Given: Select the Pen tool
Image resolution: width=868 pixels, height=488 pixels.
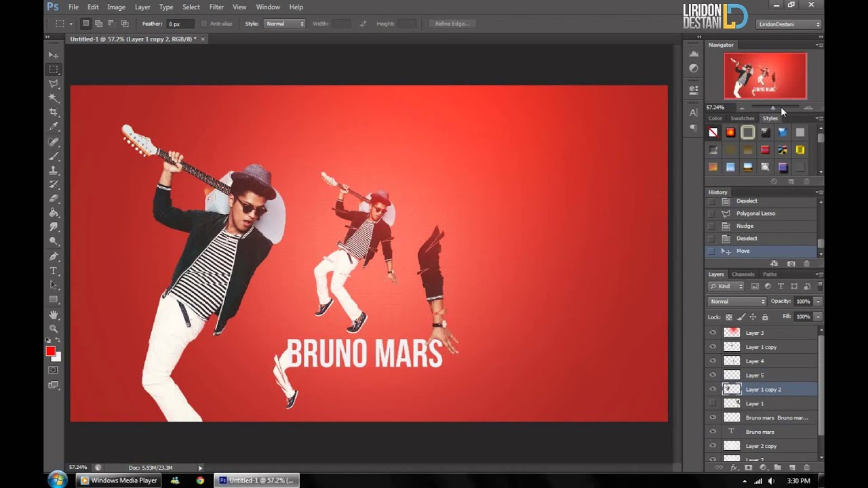Looking at the screenshot, I should click(54, 257).
